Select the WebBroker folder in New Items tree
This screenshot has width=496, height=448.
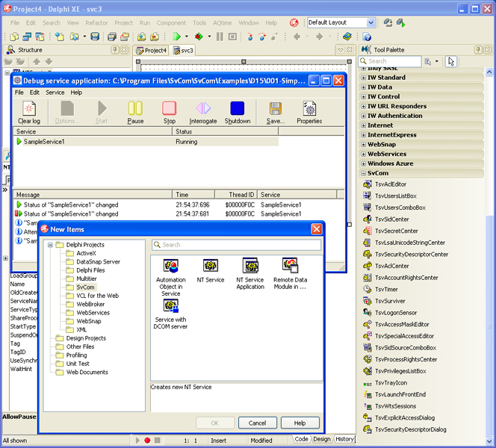(85, 304)
